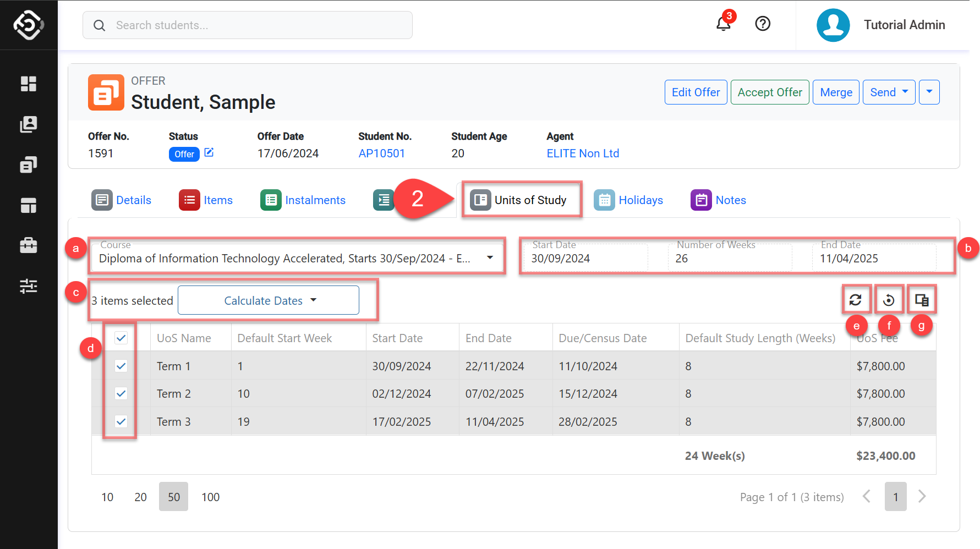Open the dashboard icon in the sidebar
The height and width of the screenshot is (549, 980).
[29, 84]
